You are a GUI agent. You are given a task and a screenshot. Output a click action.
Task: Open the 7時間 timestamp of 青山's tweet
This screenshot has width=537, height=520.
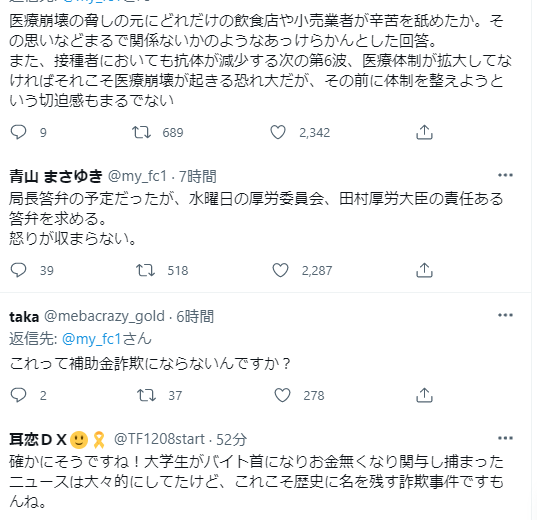[x=198, y=176]
